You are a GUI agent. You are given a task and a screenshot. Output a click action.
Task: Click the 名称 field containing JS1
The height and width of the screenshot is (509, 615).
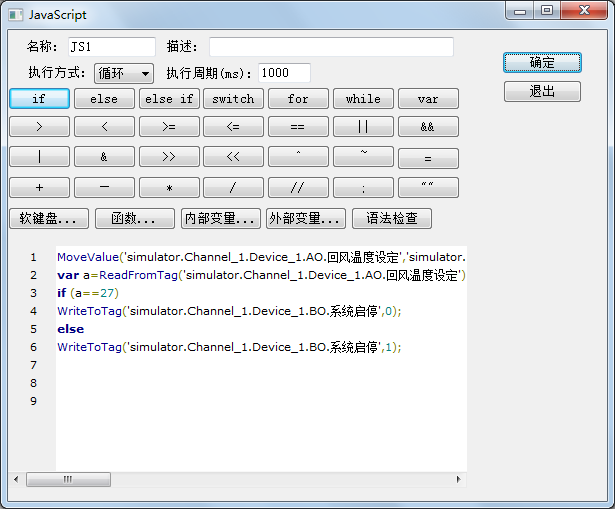click(112, 47)
